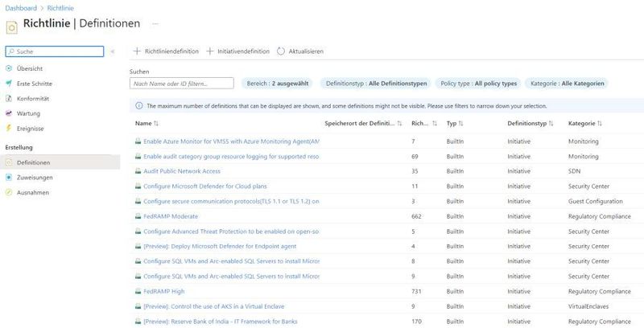Click the info icon in the notification banner

pyautogui.click(x=138, y=106)
